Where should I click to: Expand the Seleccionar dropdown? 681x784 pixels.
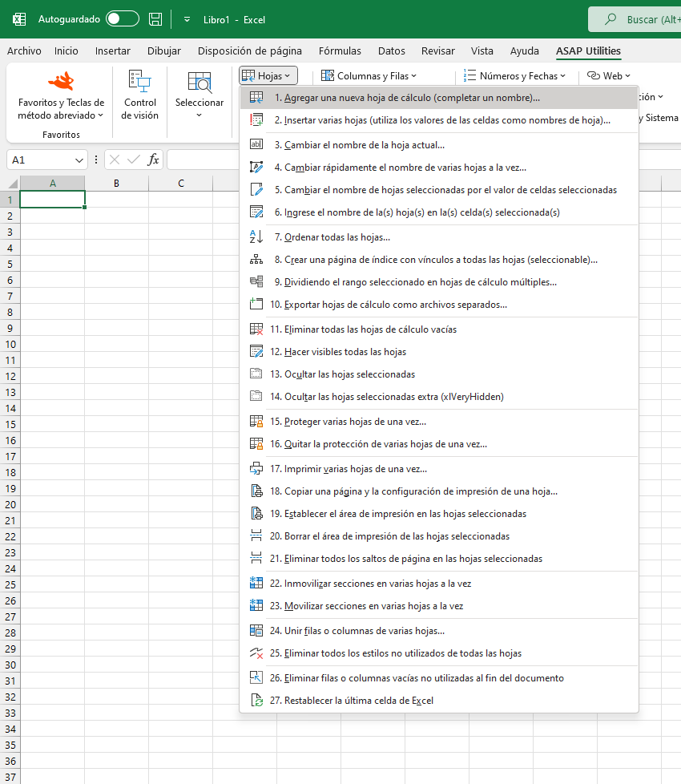(199, 96)
